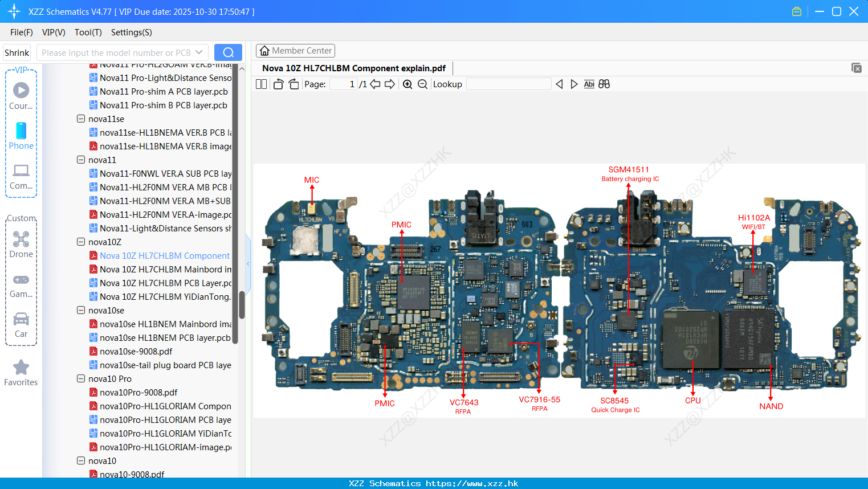Open the File(F) menu
Image resolution: width=868 pixels, height=489 pixels.
(22, 32)
